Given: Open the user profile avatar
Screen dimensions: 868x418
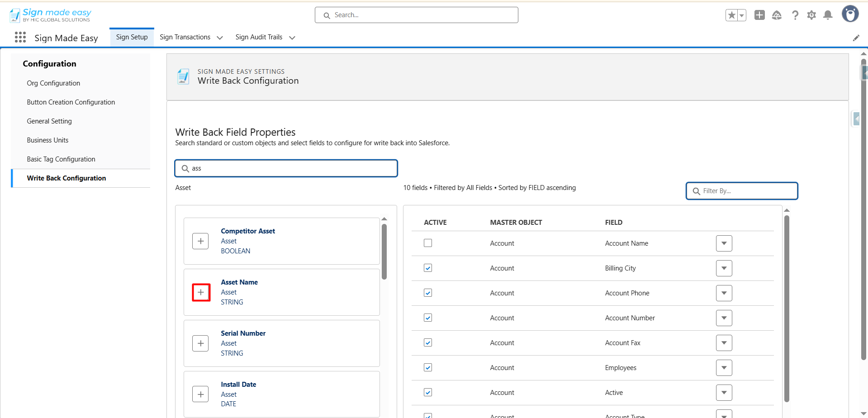Looking at the screenshot, I should point(850,14).
